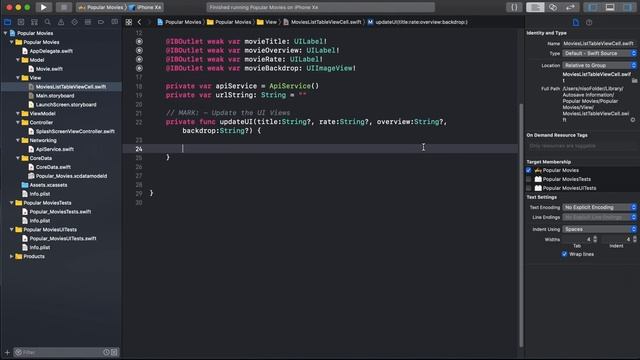Click the movieTitle outlet connection circle
This screenshot has width=640, height=360.
point(139,41)
